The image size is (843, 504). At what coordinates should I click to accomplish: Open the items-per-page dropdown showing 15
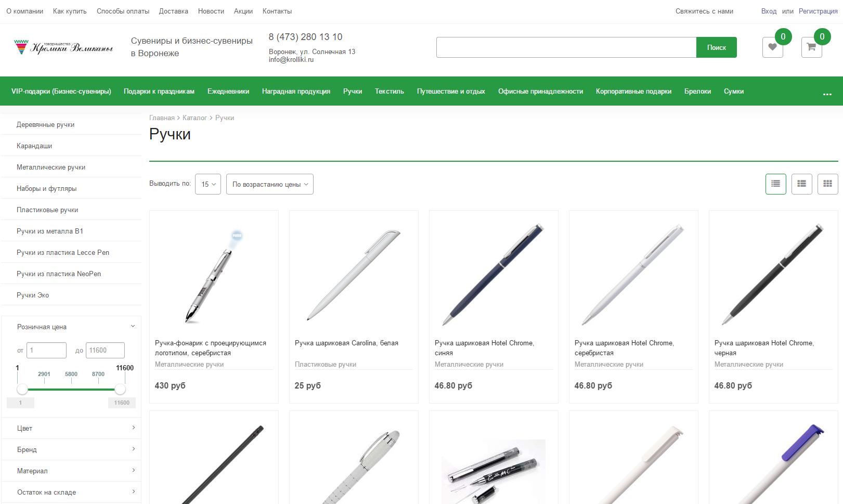pyautogui.click(x=208, y=184)
